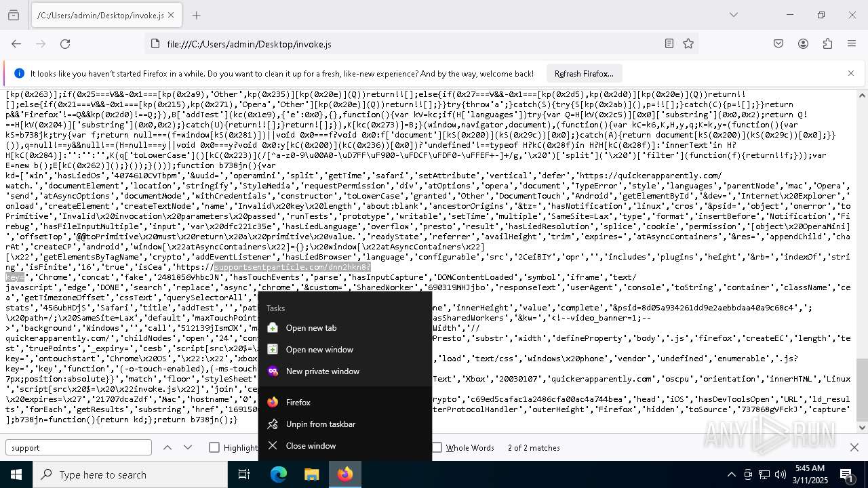Image resolution: width=868 pixels, height=488 pixels.
Task: Choose New private window in jump list
Action: click(345, 371)
